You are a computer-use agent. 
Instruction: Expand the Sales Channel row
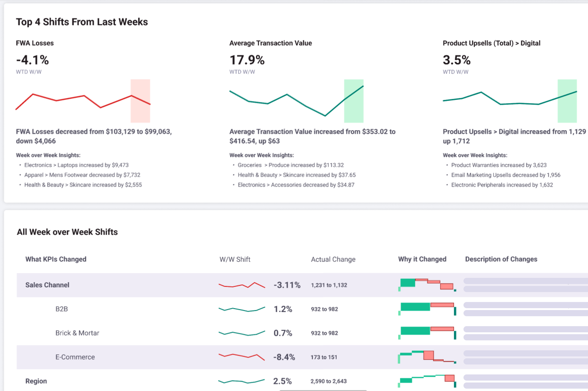pyautogui.click(x=47, y=285)
